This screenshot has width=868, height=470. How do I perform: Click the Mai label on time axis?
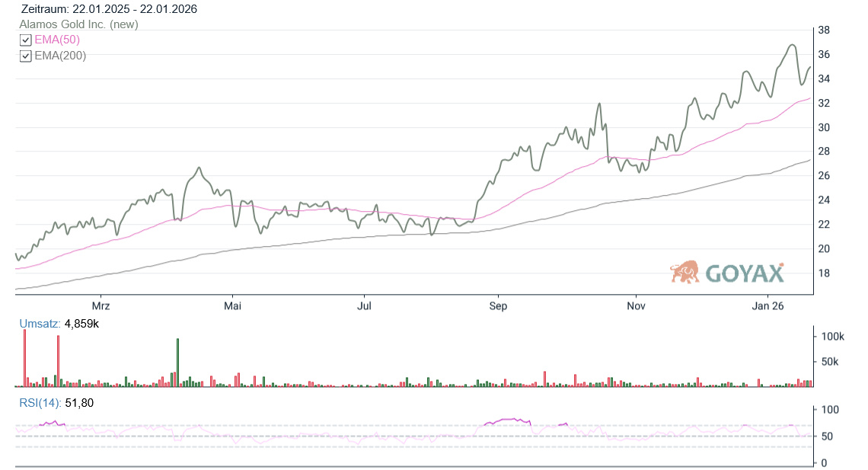point(232,305)
